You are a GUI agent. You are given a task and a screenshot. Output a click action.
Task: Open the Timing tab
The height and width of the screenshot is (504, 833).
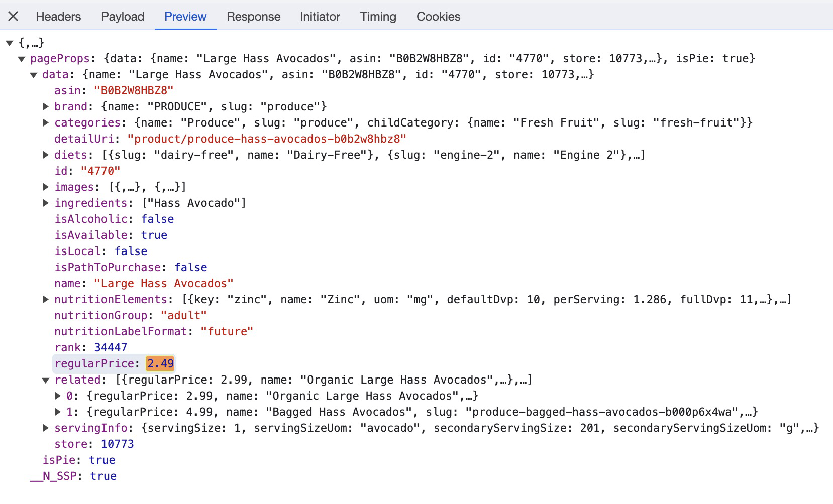[x=377, y=16]
